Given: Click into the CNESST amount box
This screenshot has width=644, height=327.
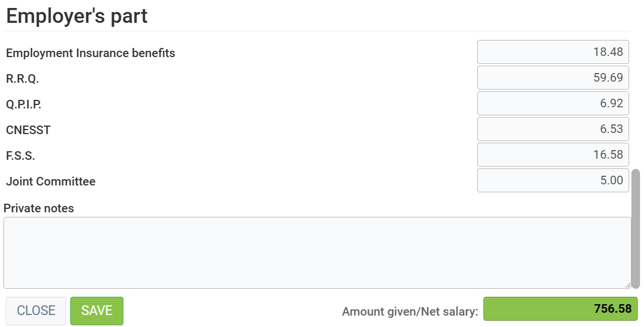Looking at the screenshot, I should point(553,129).
